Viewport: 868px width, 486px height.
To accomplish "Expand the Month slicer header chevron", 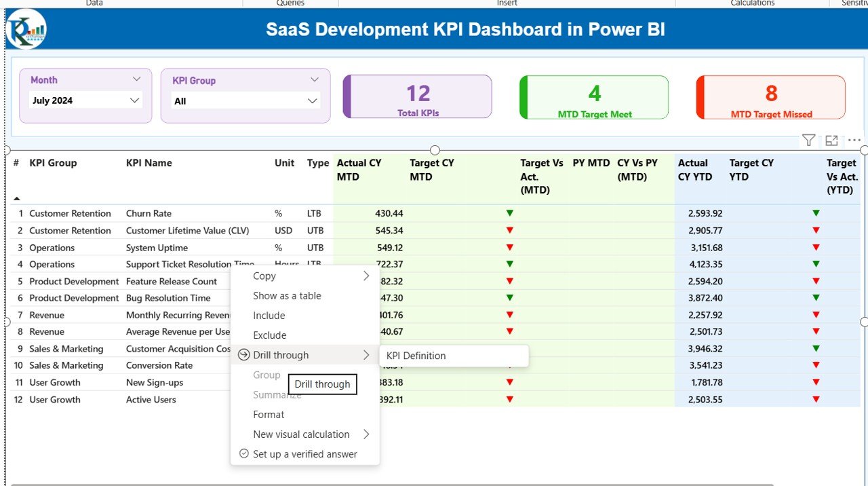I will click(x=137, y=79).
